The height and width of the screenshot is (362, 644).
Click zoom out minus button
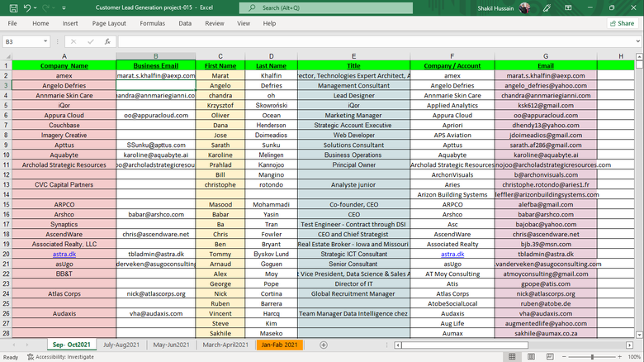point(564,357)
